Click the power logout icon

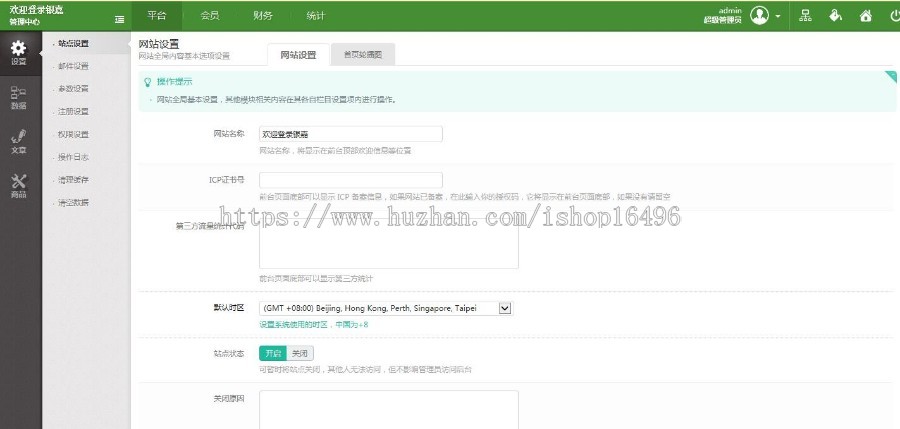point(895,16)
